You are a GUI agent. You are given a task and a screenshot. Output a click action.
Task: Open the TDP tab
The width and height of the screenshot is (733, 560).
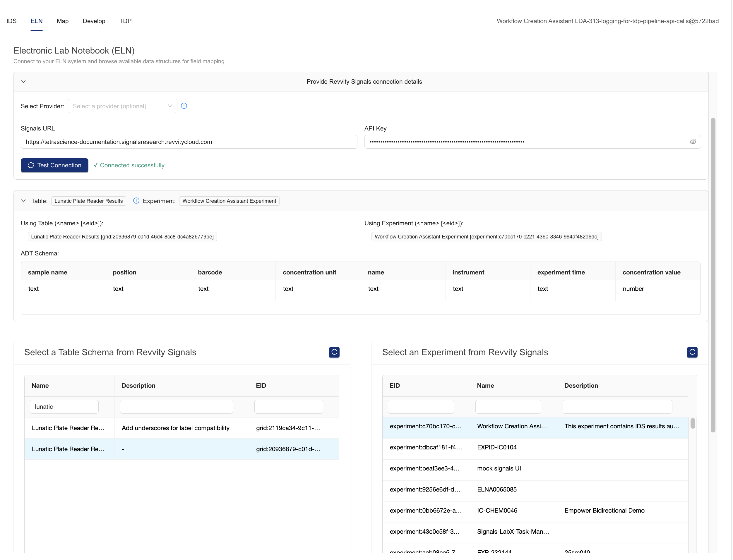point(125,21)
